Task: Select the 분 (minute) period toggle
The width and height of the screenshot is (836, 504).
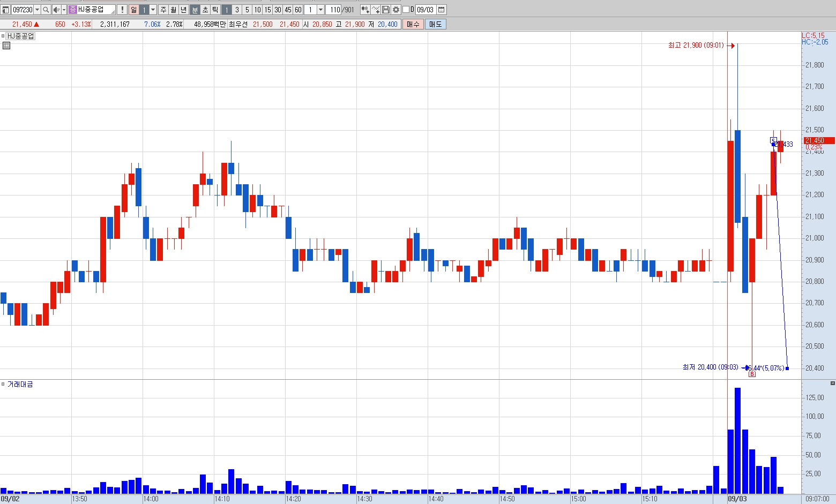Action: (195, 10)
